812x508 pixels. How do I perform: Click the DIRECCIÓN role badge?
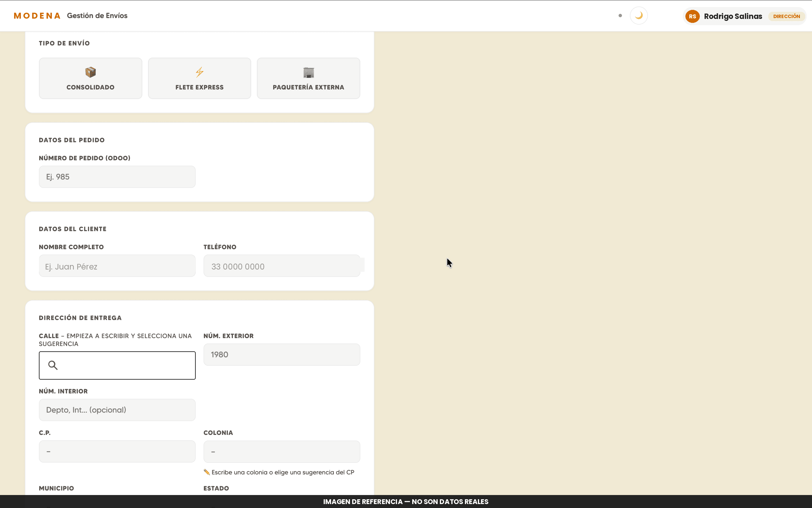pos(786,16)
